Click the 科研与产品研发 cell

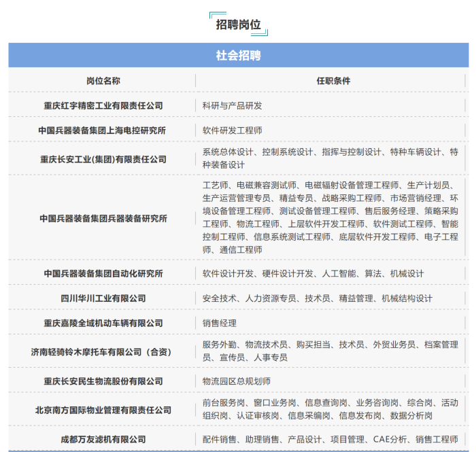[x=233, y=106]
